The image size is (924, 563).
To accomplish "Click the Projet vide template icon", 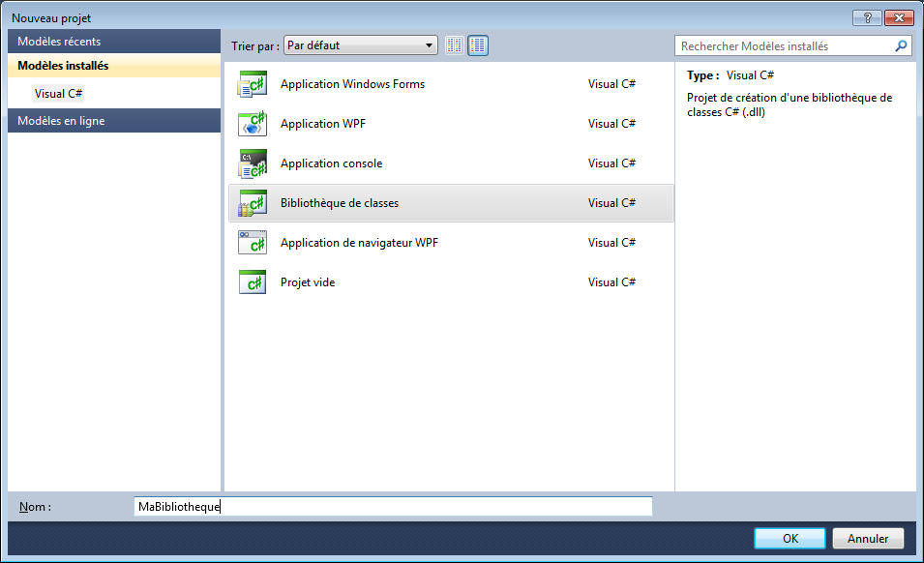I will (253, 282).
